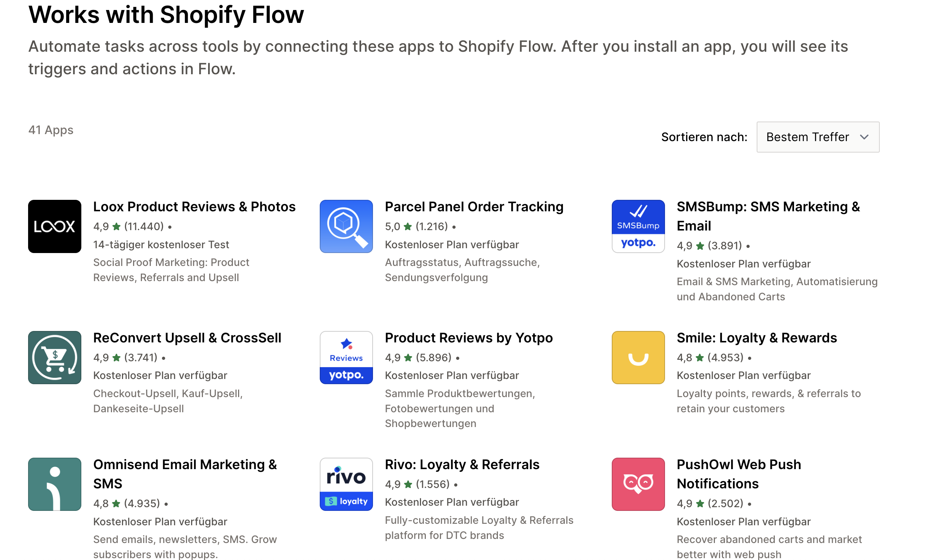Screen dimensions: 933x560
Task: Open the Bestem Treffer sort dropdown
Action: tap(807, 137)
